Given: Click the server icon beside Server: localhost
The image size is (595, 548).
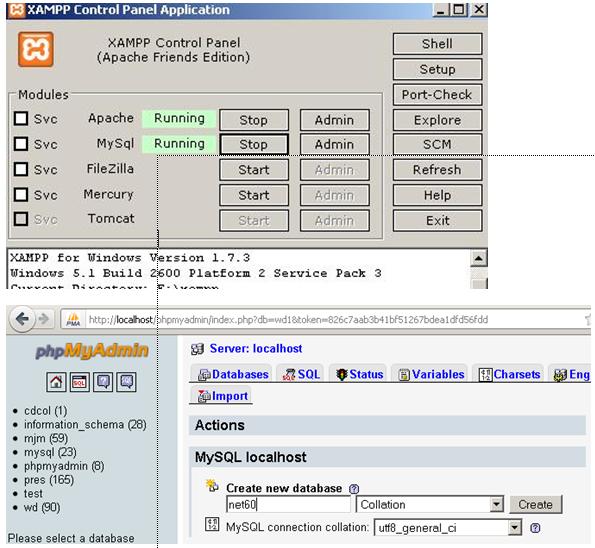Looking at the screenshot, I should pyautogui.click(x=197, y=349).
